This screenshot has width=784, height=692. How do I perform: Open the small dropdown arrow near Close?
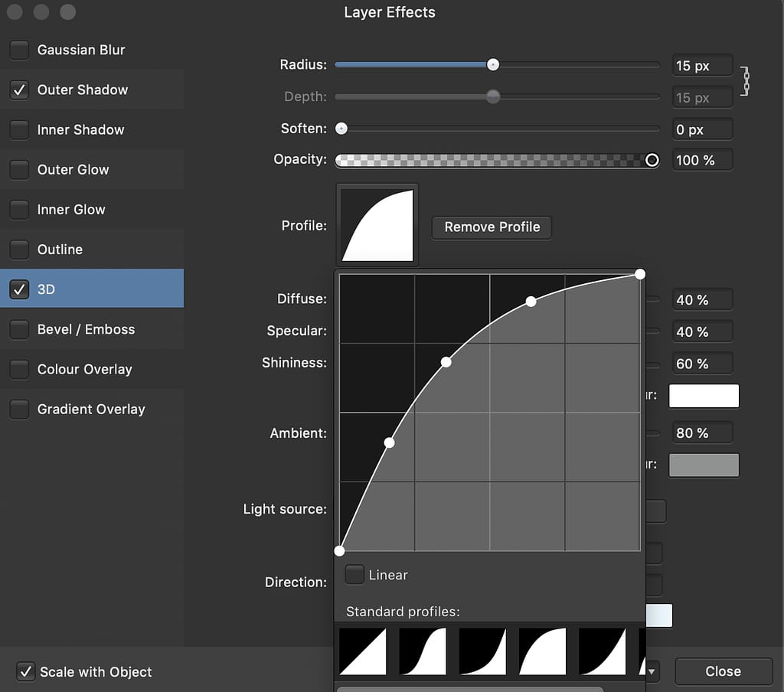click(x=650, y=671)
